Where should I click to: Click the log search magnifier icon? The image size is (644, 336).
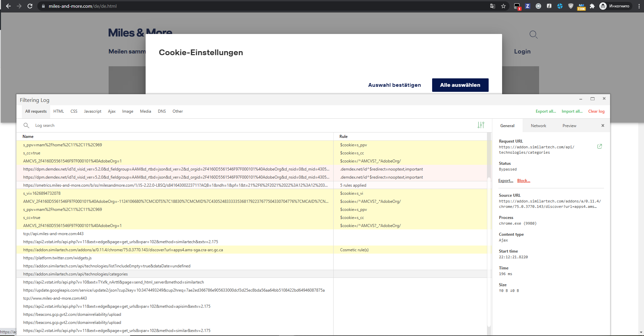[27, 125]
